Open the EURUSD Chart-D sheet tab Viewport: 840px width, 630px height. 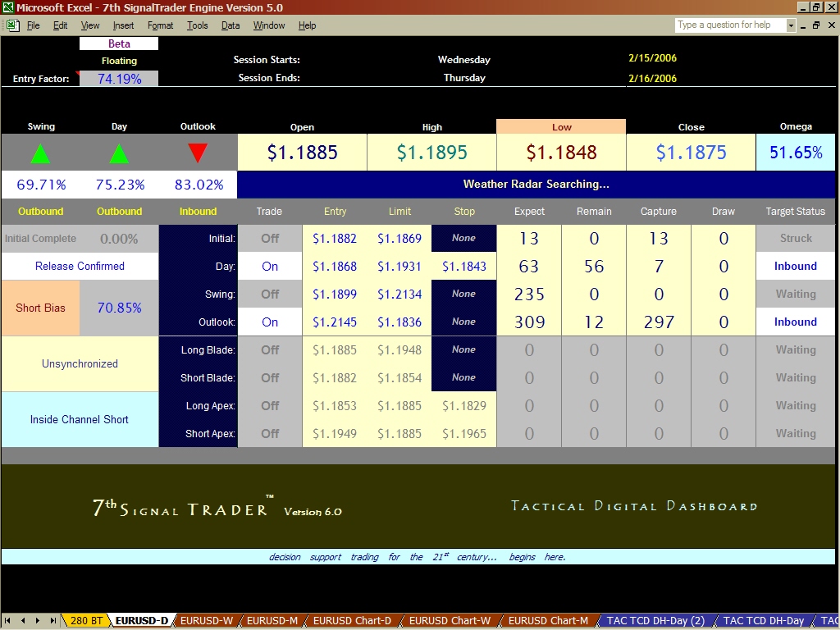(352, 620)
